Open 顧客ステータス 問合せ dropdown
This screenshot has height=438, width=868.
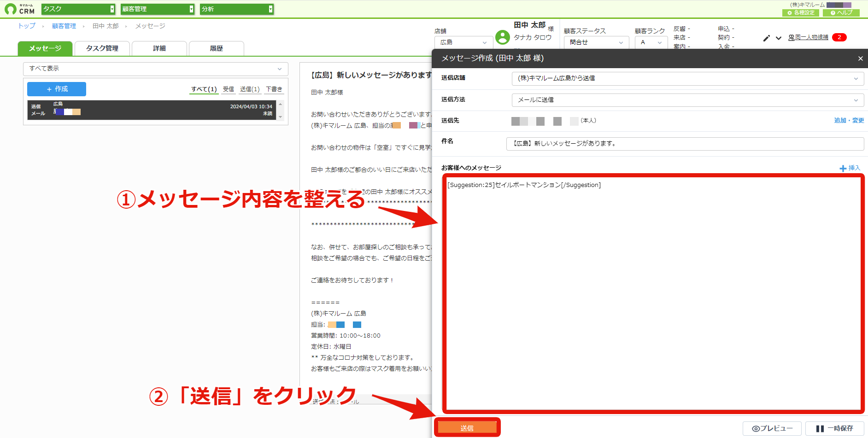tap(596, 42)
